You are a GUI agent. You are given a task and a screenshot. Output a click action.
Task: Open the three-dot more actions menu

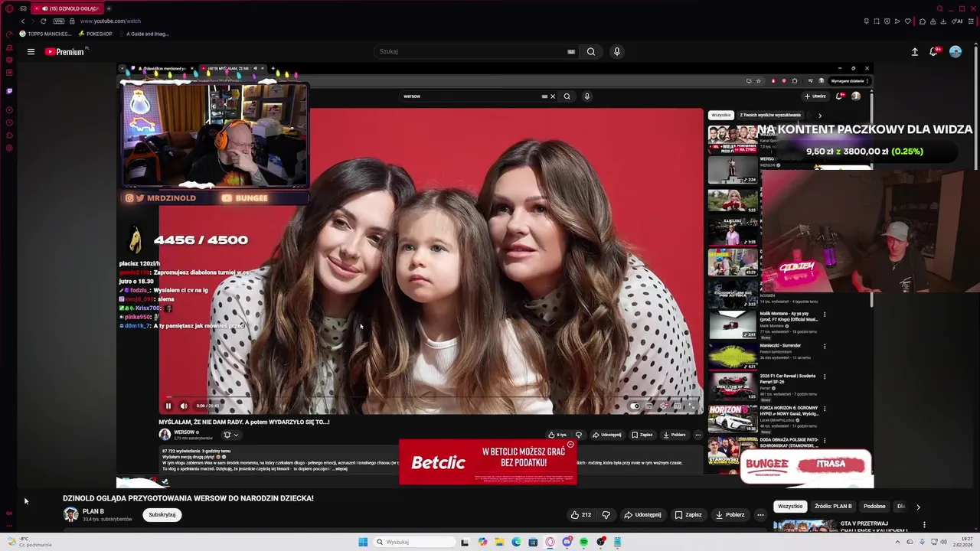760,515
